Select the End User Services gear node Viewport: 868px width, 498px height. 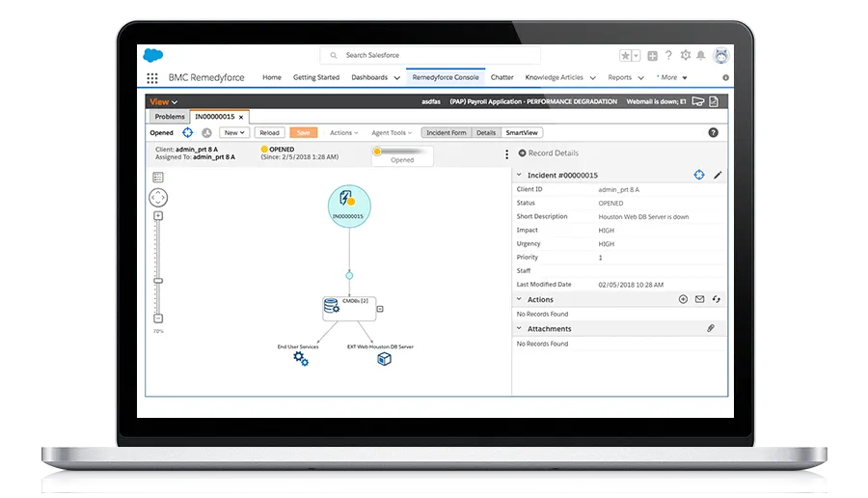click(301, 359)
